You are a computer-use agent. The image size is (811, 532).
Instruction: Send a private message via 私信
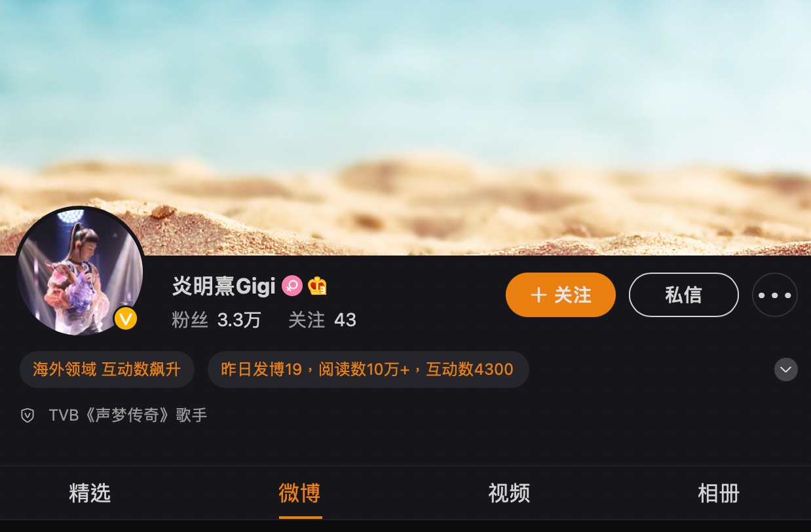(x=684, y=295)
